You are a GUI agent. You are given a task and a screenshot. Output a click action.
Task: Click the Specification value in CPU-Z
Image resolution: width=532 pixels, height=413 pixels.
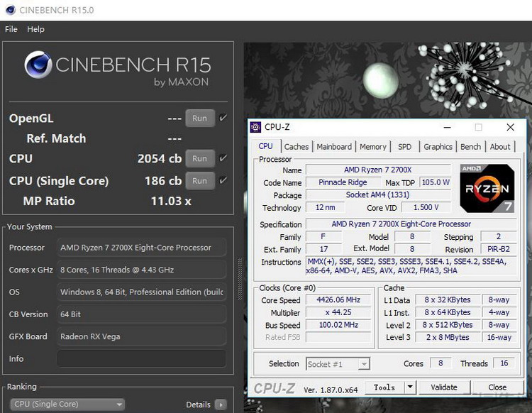pos(411,224)
